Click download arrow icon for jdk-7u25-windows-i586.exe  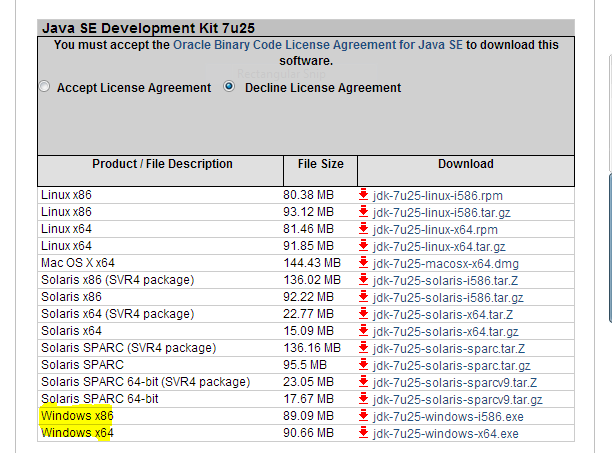(363, 415)
